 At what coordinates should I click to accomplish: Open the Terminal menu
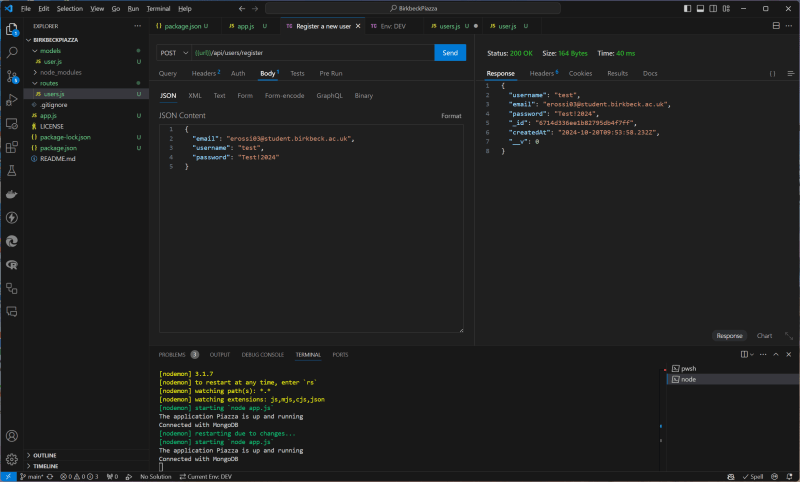(x=158, y=9)
